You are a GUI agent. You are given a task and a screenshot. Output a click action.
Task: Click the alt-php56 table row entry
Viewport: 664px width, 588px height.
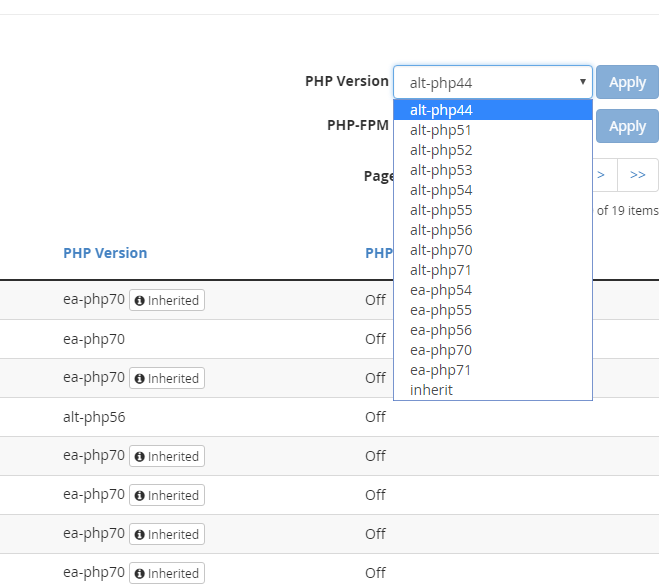(x=94, y=417)
